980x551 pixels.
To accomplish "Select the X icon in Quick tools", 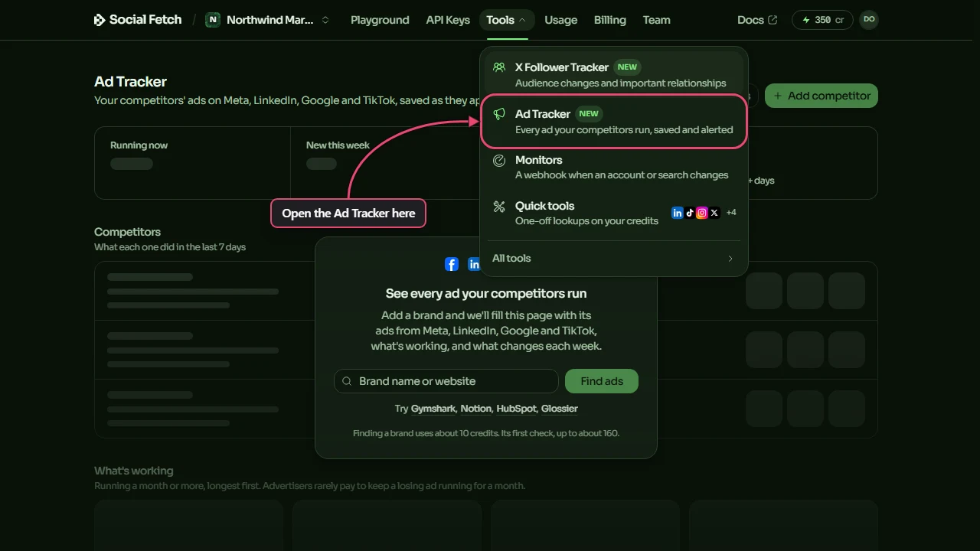I will [714, 213].
